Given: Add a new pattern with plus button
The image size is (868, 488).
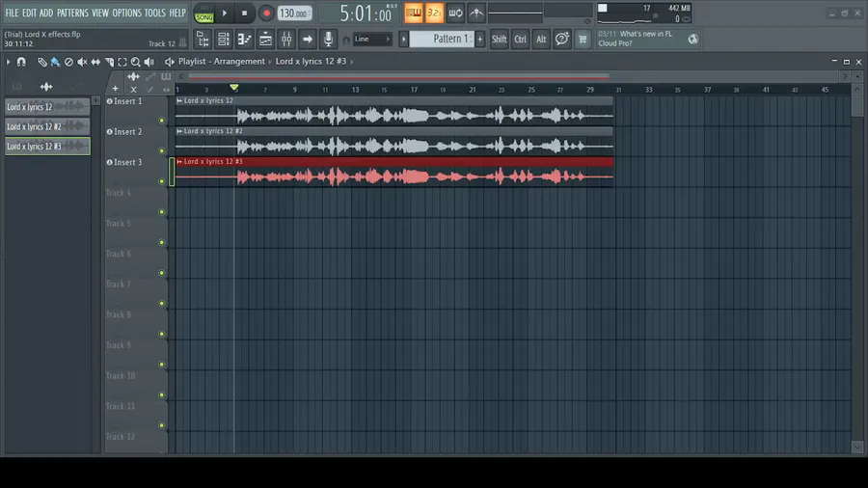Looking at the screenshot, I should click(x=480, y=40).
